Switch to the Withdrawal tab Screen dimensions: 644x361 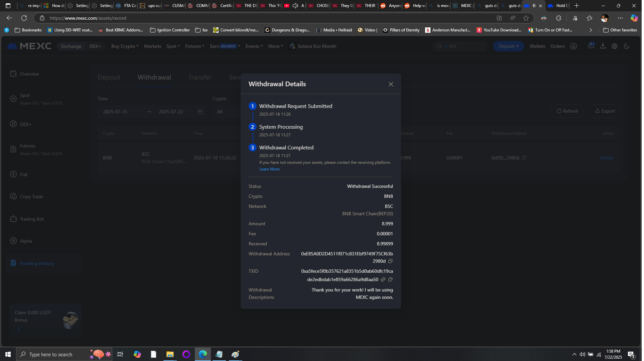click(x=154, y=77)
